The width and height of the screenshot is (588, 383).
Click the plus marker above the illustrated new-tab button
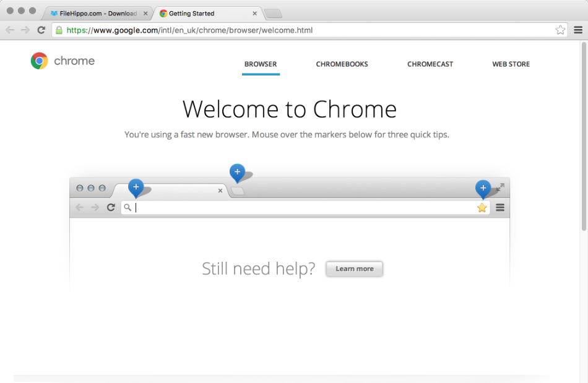click(238, 173)
